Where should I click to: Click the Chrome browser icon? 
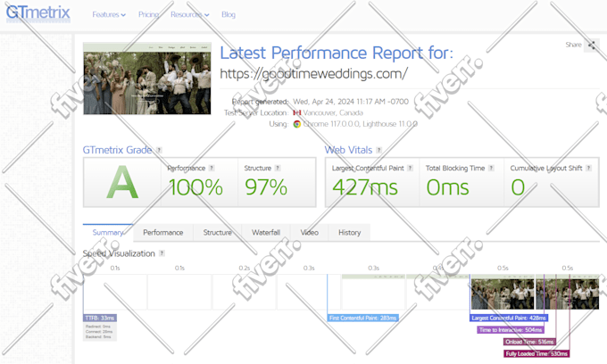click(297, 124)
